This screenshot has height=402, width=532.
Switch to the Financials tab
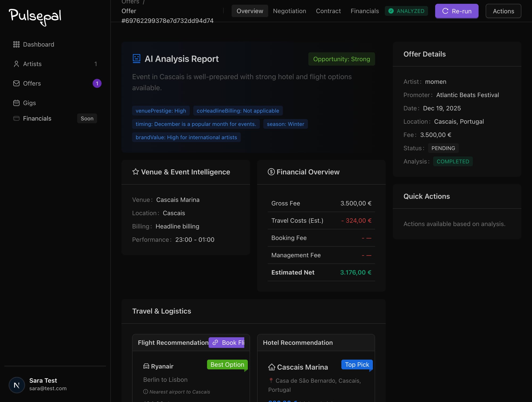point(365,11)
